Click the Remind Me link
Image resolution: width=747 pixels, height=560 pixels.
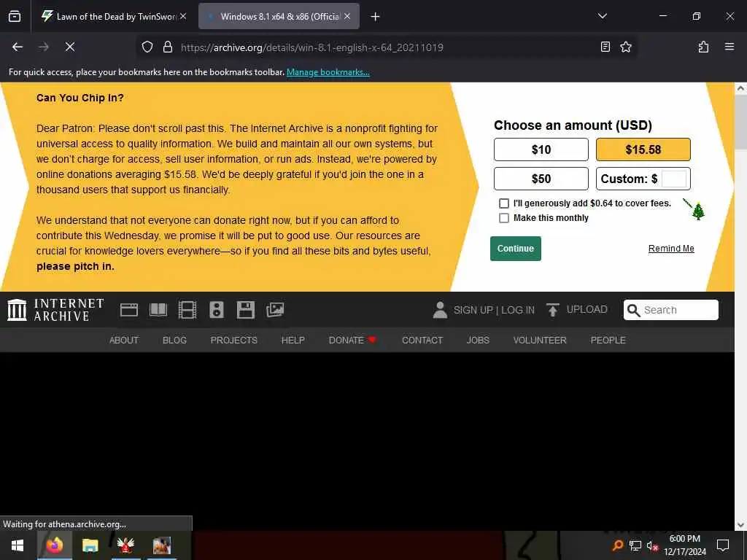click(x=671, y=249)
